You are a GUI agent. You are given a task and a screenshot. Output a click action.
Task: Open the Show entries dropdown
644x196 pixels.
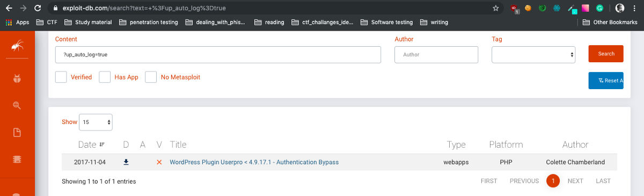pos(96,122)
